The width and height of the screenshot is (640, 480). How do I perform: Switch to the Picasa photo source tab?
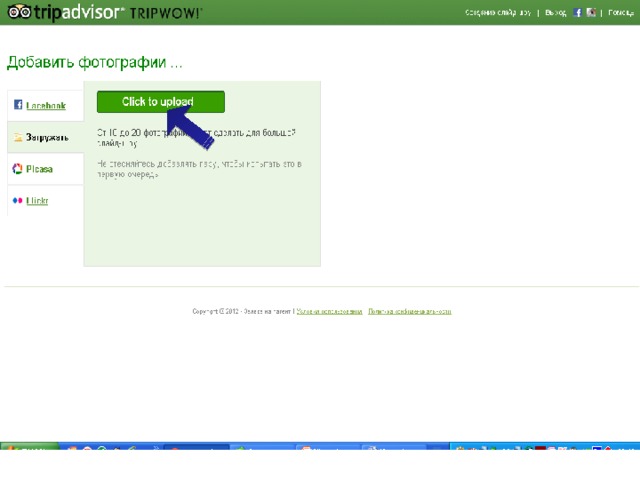coord(46,169)
